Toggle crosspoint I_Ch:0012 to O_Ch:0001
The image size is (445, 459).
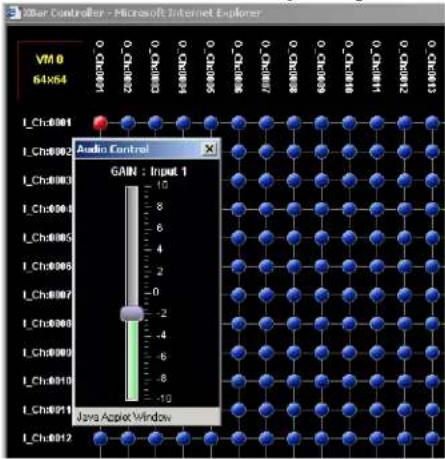tap(100, 438)
